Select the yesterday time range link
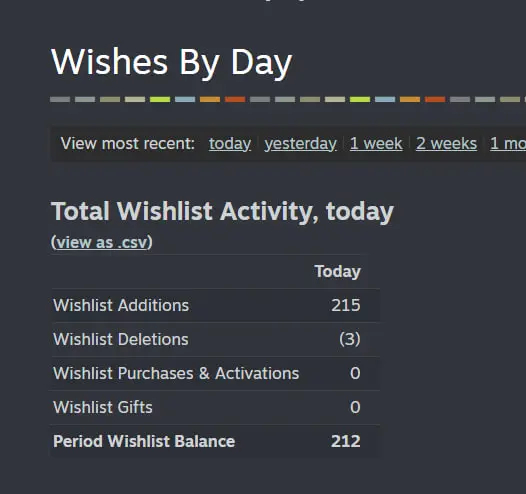Image resolution: width=526 pixels, height=494 pixels. tap(300, 144)
